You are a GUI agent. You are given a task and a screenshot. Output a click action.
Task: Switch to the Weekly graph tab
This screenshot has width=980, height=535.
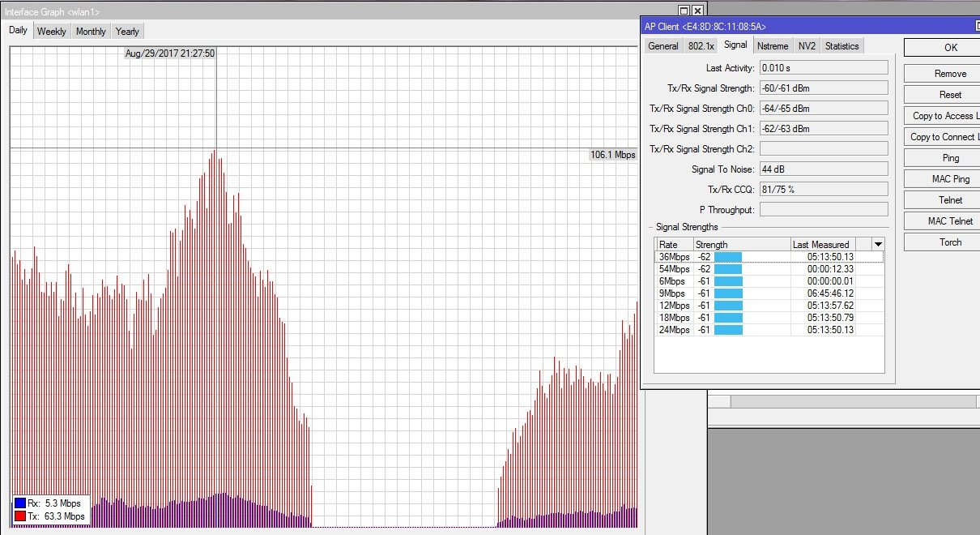(52, 32)
